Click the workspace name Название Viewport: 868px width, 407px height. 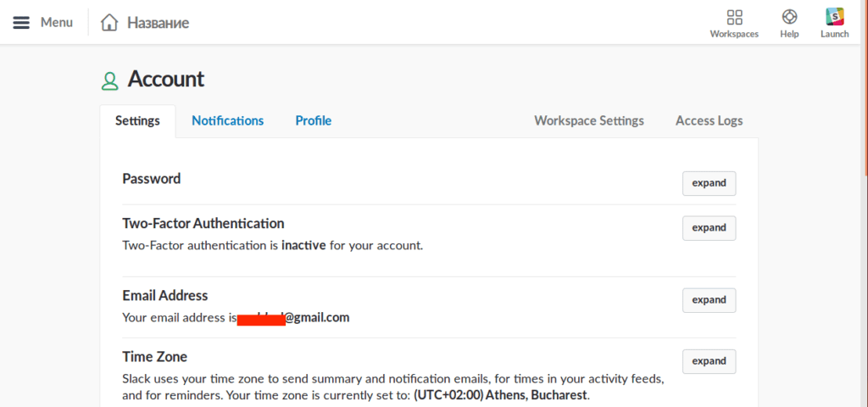pos(158,23)
